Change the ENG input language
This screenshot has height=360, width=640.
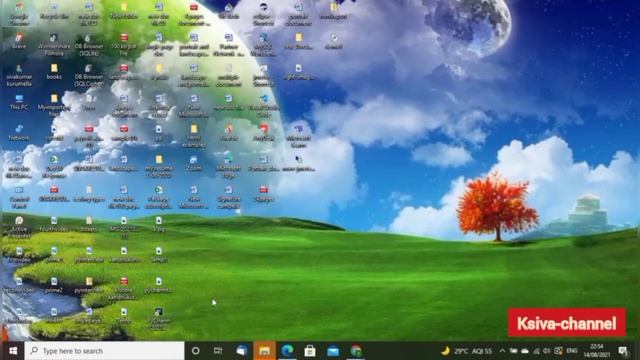[572, 351]
